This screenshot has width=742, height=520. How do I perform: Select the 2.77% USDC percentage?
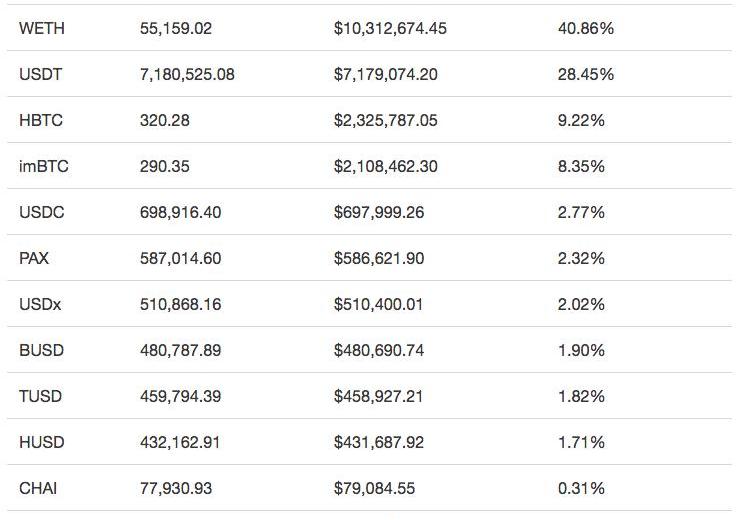tap(581, 213)
